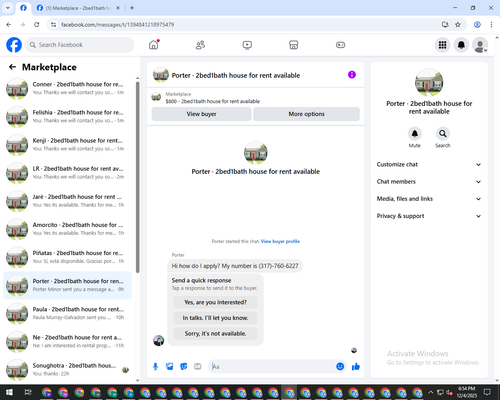This screenshot has width=500, height=400.
Task: Click the Search Facebook field
Action: [80, 45]
